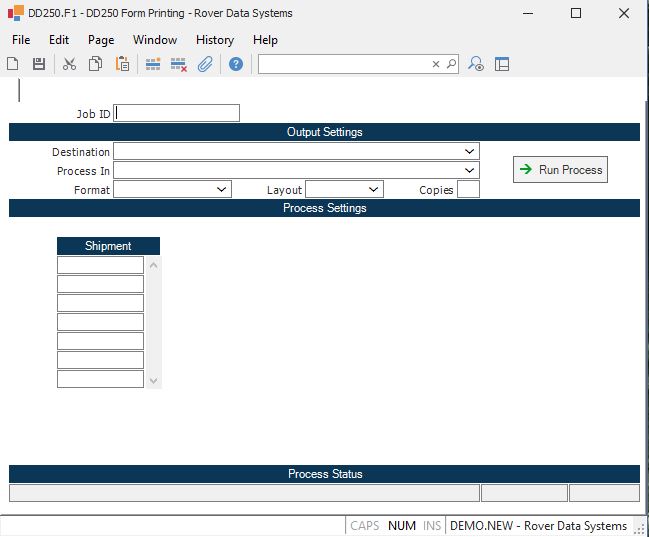Click the Paste clipboard icon

[x=122, y=64]
